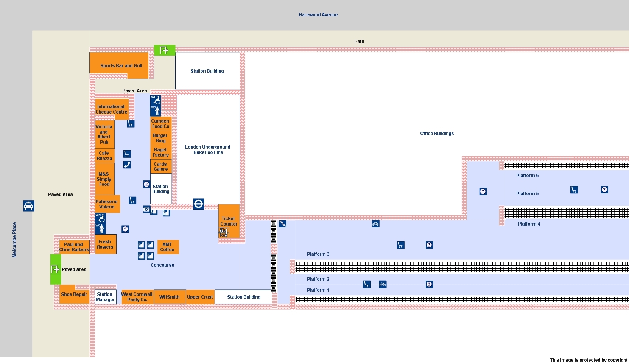Viewport: 629px width, 364px height.
Task: Click the green way out exit sign
Action: coord(164,50)
